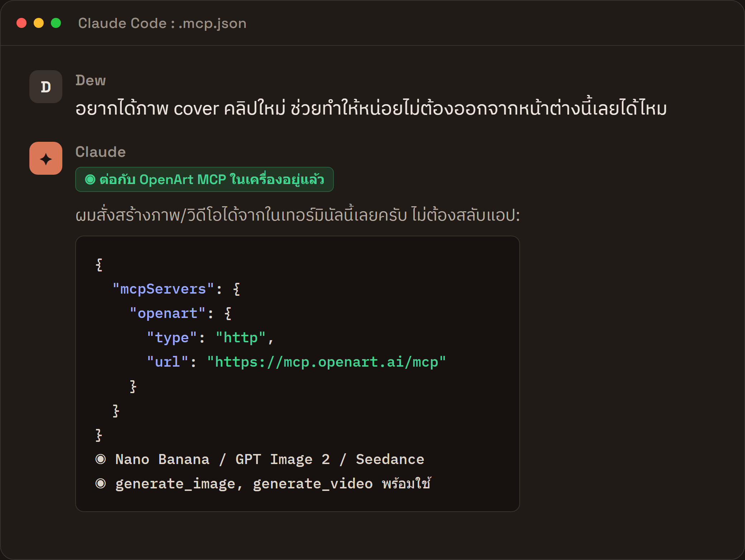The height and width of the screenshot is (560, 745).
Task: Click the window title "Claude Code : .mcp.json"
Action: point(162,23)
